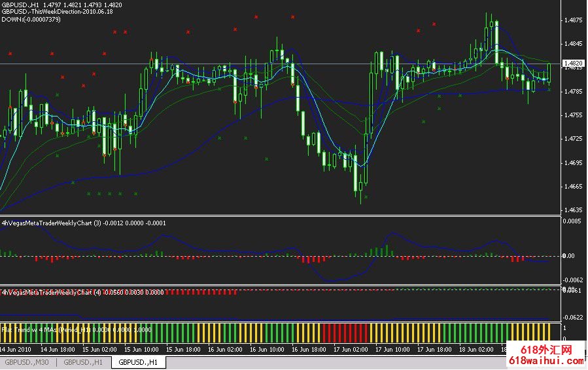The height and width of the screenshot is (370, 588).
Task: Open the inactive grey GBPUSD.,H1 tab
Action: (83, 363)
